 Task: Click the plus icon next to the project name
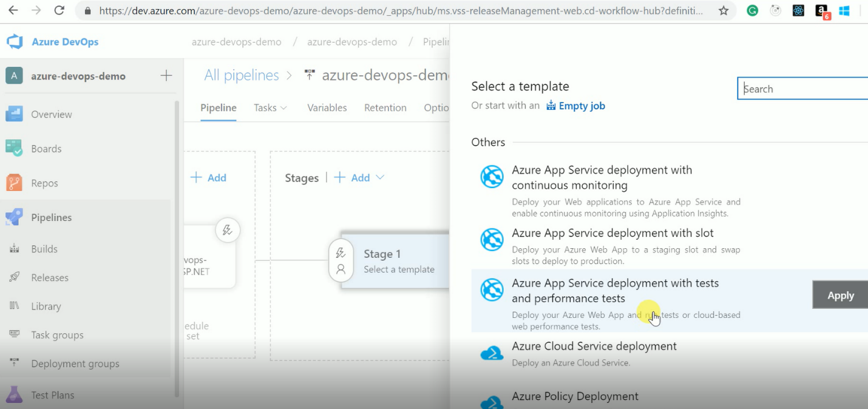pyautogui.click(x=166, y=76)
